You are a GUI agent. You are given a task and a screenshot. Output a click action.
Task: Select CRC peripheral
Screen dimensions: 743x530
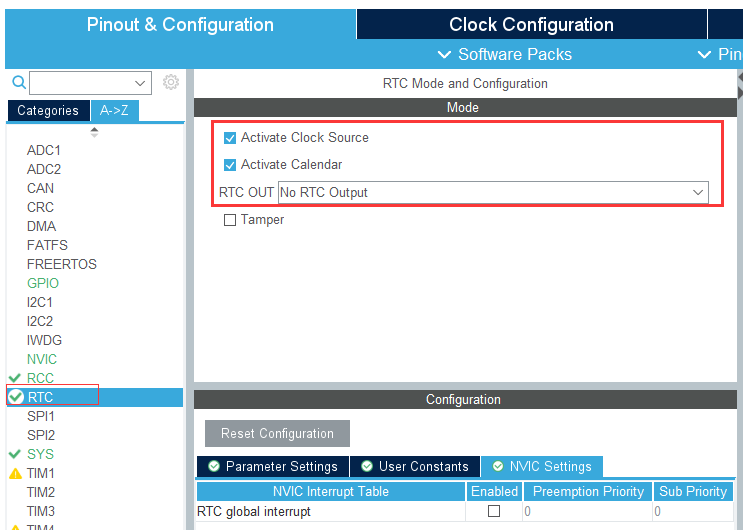40,207
